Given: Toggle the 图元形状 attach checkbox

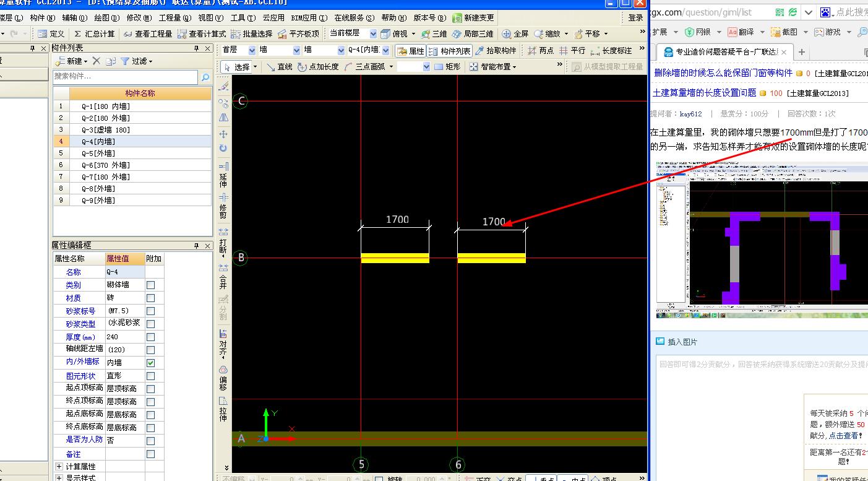Looking at the screenshot, I should pyautogui.click(x=150, y=376).
